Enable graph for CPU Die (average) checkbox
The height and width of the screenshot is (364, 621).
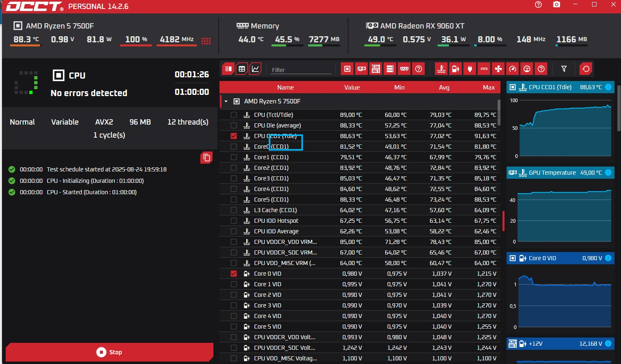click(234, 125)
